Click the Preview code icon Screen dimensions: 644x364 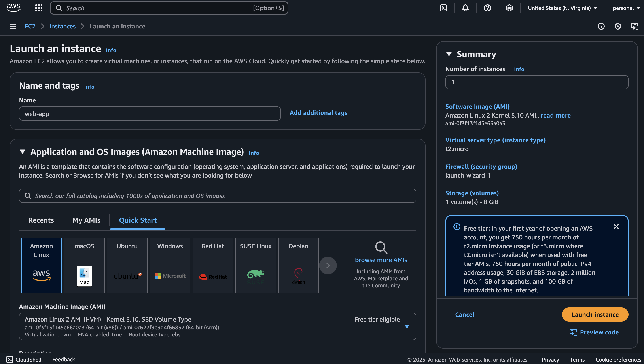coord(573,332)
